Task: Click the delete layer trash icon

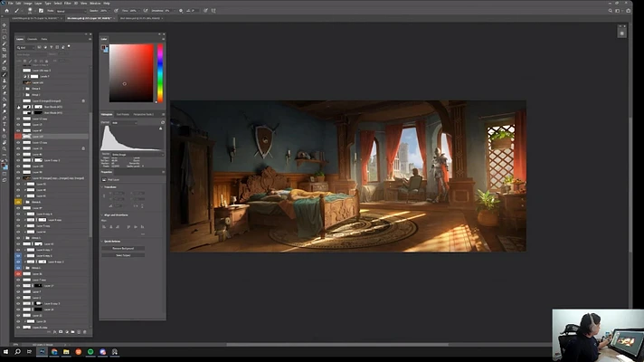Action: coord(85,332)
